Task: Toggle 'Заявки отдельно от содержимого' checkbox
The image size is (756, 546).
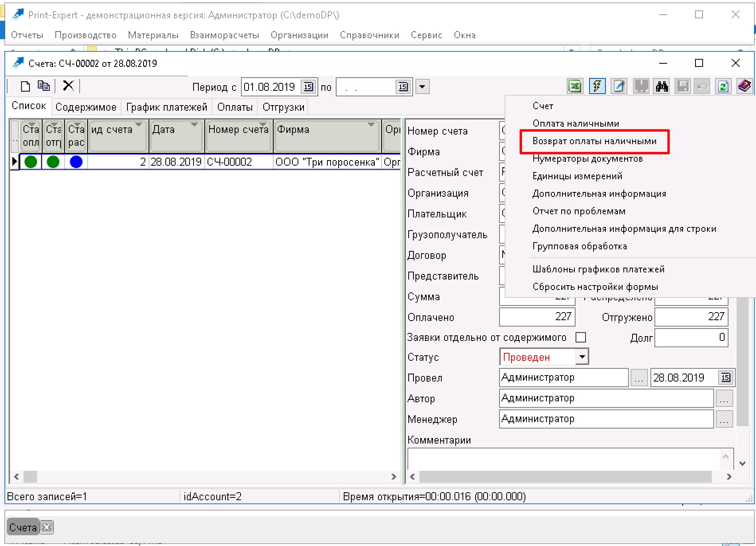Action: (581, 337)
